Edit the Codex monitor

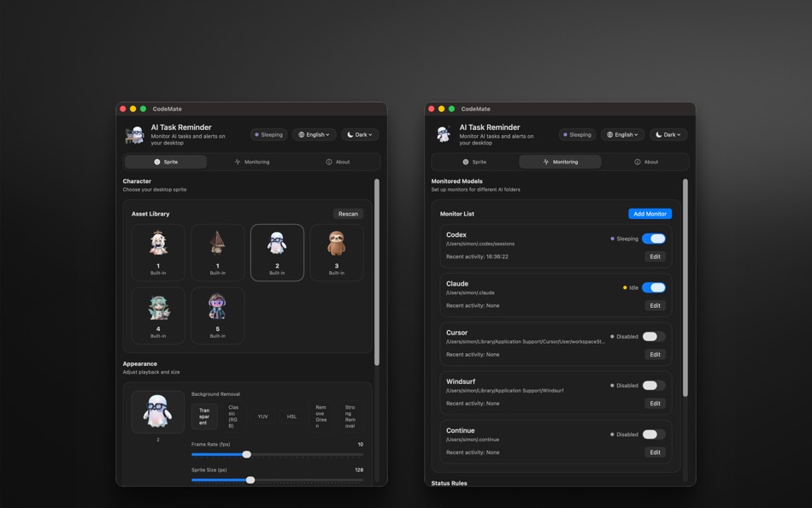click(x=655, y=257)
